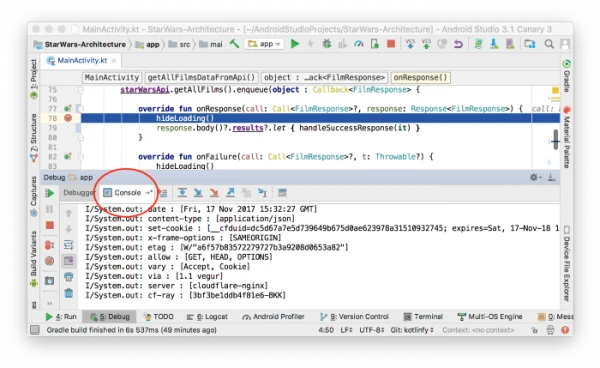Screen dimensions: 600x368
Task: Click the Step Out icon
Action: pyautogui.click(x=230, y=193)
